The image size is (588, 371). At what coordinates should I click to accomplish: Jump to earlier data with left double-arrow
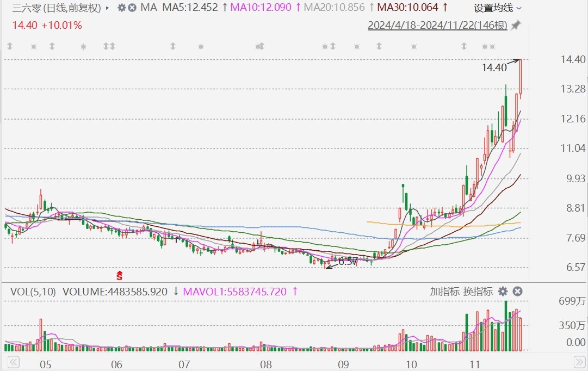[x=13, y=362]
